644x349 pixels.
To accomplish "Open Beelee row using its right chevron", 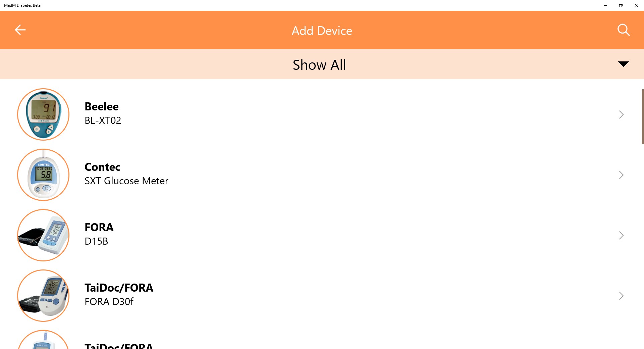I will (x=621, y=114).
